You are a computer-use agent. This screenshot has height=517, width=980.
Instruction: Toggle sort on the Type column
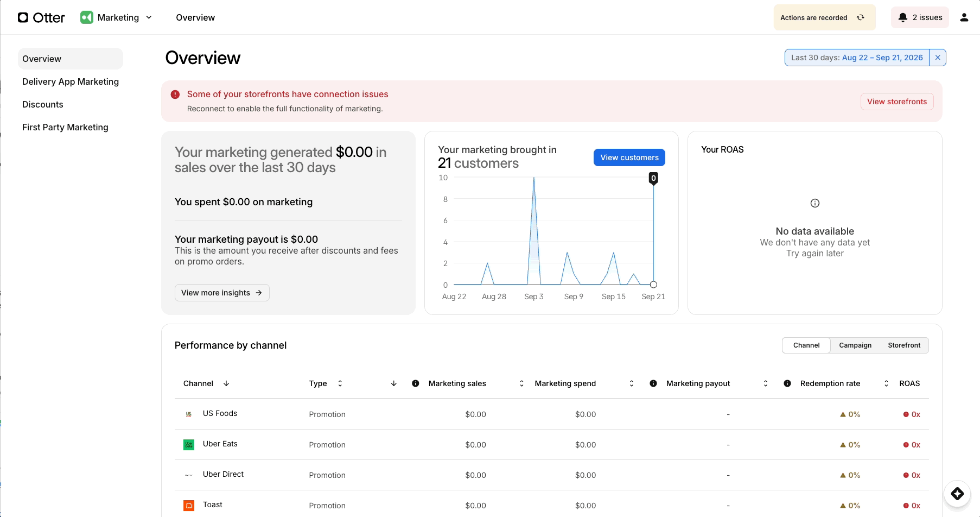(340, 383)
